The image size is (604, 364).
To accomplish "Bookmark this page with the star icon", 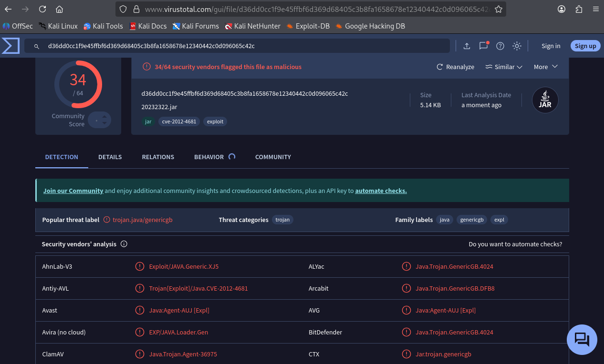I will click(499, 9).
